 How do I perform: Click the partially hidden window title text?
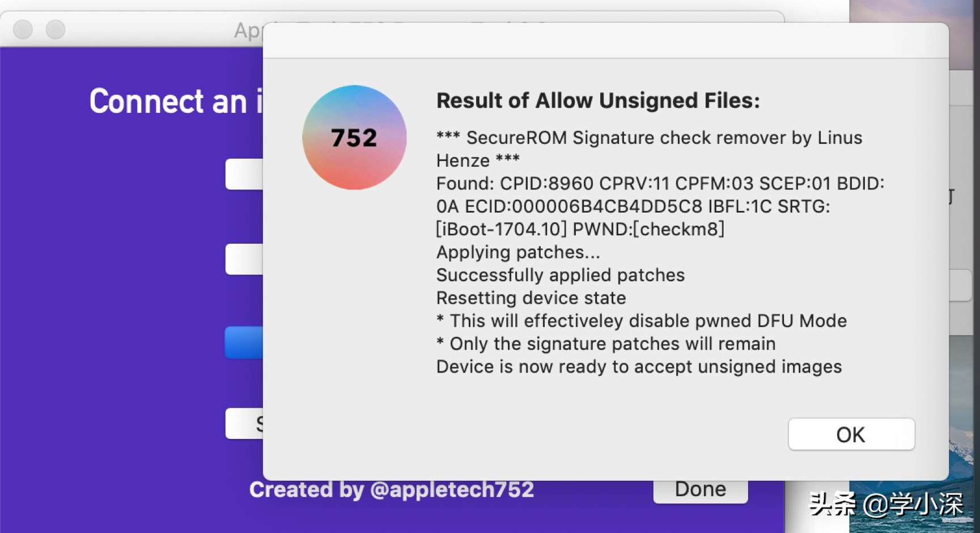pos(248,30)
